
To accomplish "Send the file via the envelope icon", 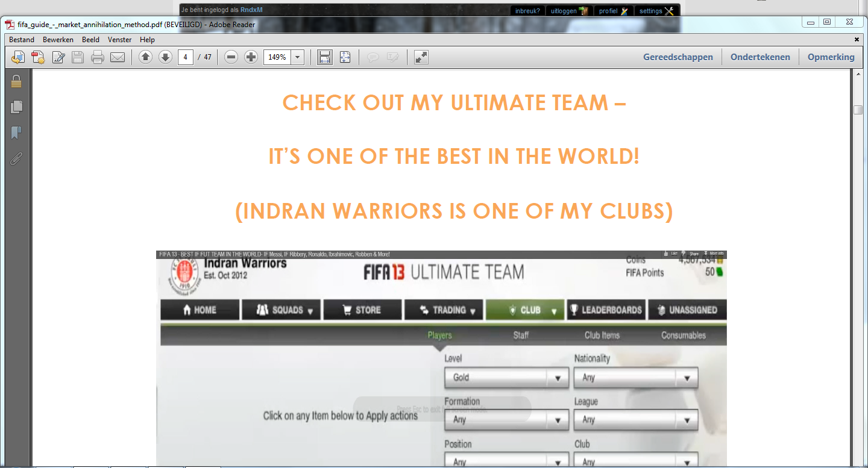I will pyautogui.click(x=118, y=57).
